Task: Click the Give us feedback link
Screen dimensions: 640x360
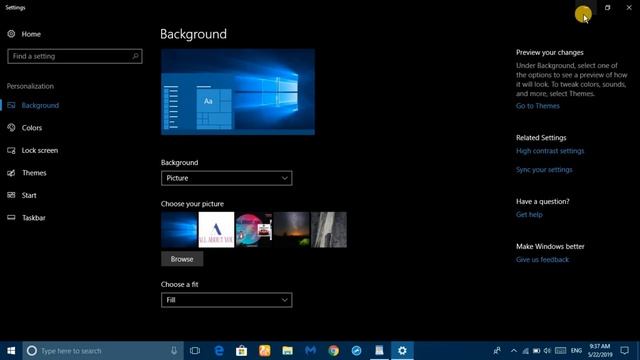Action: pyautogui.click(x=542, y=259)
